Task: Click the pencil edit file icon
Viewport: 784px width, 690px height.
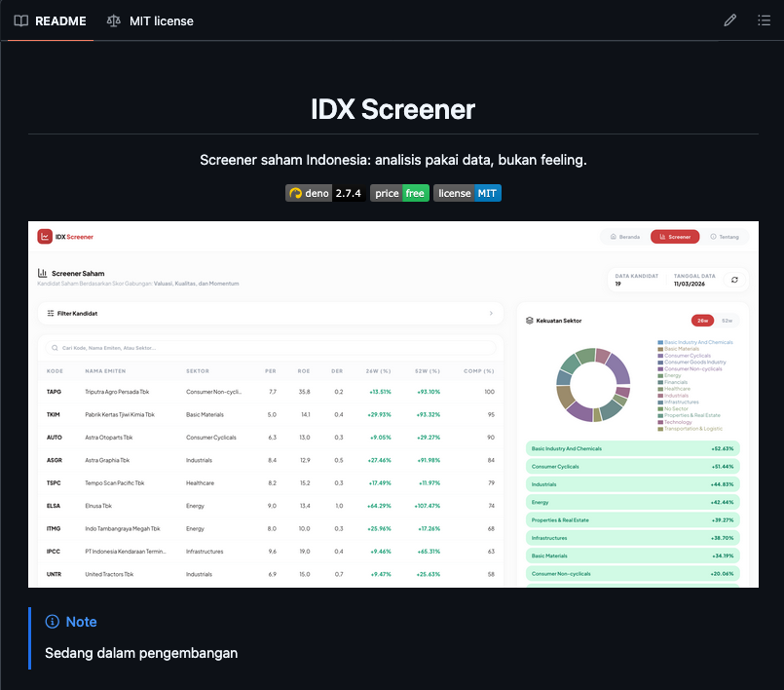Action: [x=730, y=20]
